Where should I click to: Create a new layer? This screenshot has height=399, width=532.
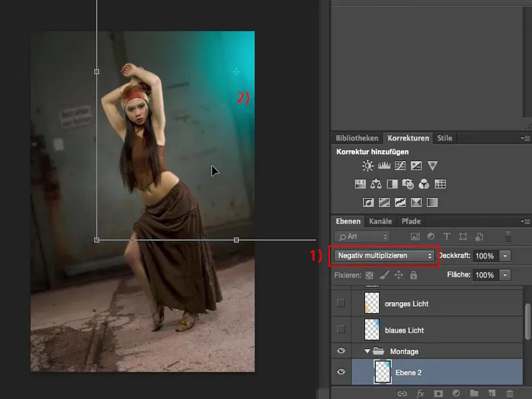coord(491,393)
